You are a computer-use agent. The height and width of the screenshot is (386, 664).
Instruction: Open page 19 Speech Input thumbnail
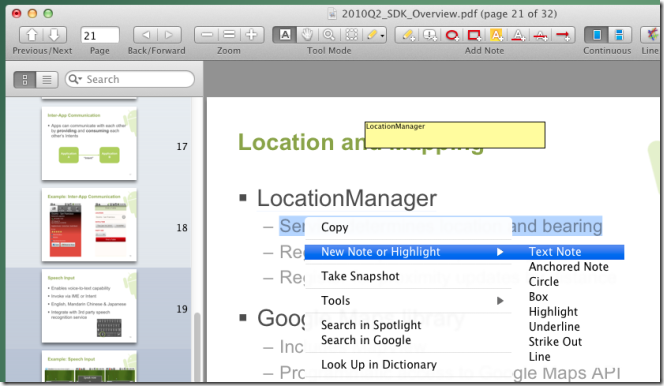[89, 306]
